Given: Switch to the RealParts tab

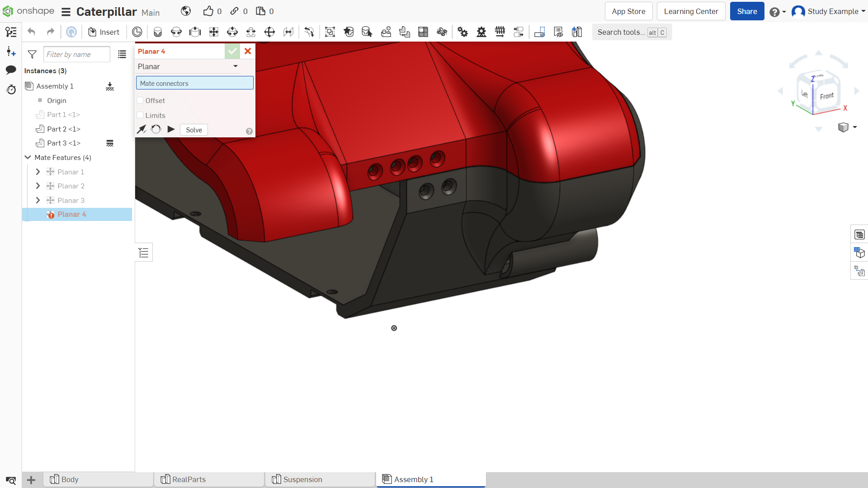Looking at the screenshot, I should (209, 479).
